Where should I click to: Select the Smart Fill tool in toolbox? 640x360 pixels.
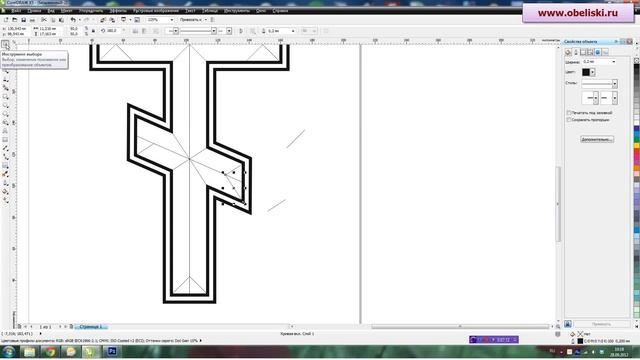(5, 88)
